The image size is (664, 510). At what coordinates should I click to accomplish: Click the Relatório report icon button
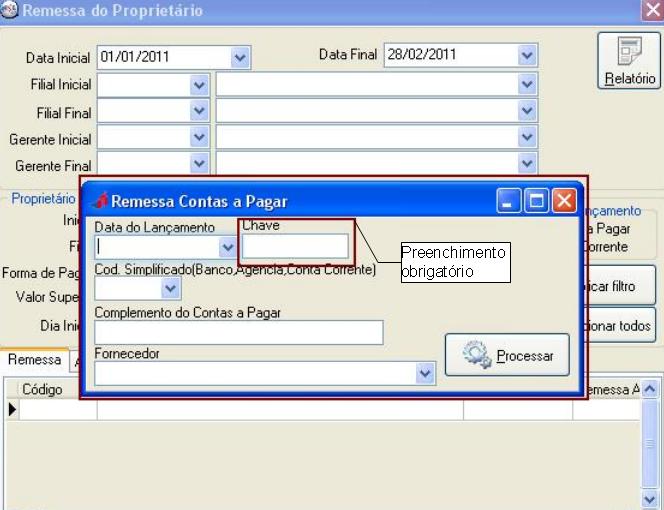627,60
